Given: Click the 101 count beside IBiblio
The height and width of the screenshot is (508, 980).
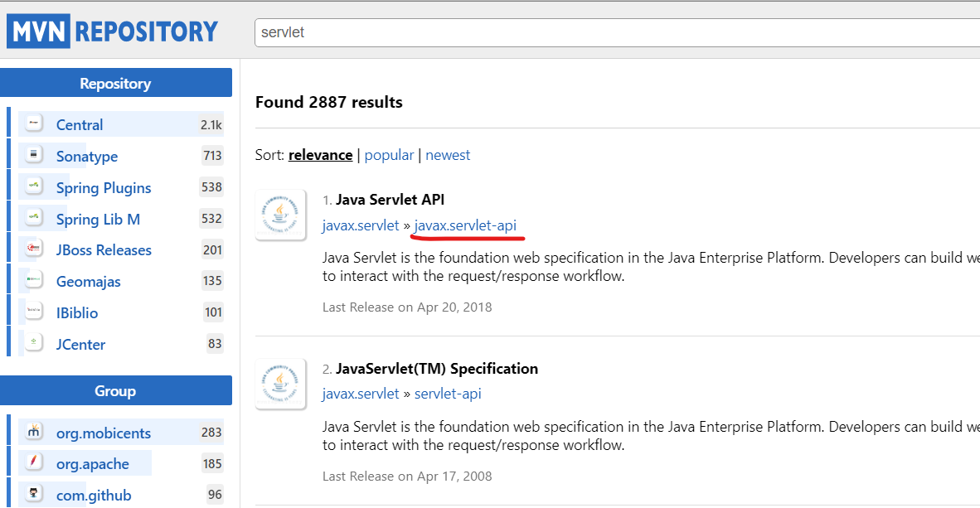Looking at the screenshot, I should [x=213, y=312].
